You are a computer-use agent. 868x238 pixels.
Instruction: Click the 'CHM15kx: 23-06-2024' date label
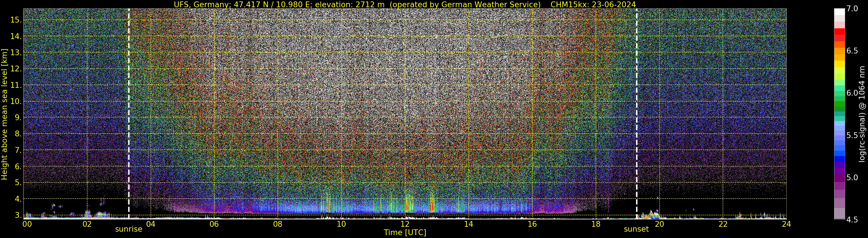tap(593, 4)
